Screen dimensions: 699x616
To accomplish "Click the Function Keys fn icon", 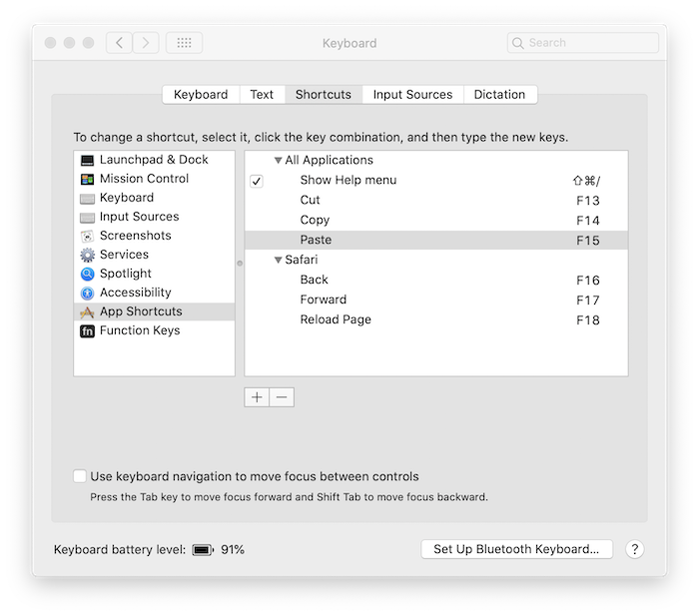I will click(x=87, y=331).
